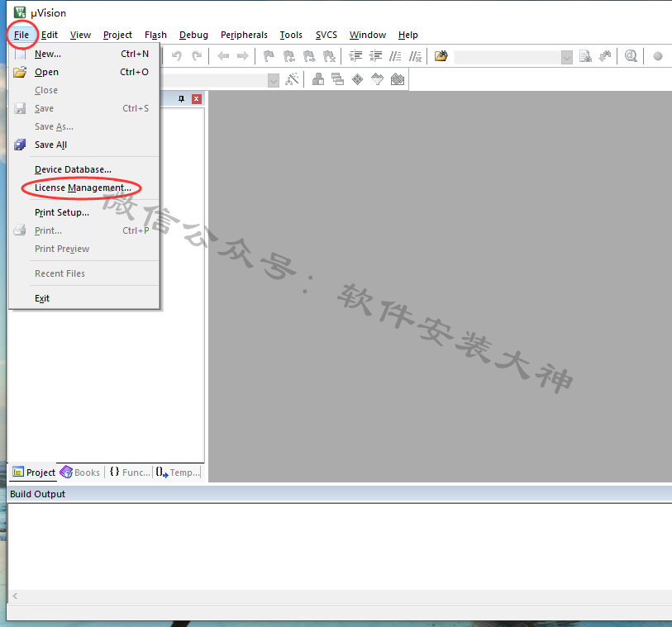Pin the Project panel with pushpin icon
This screenshot has width=672, height=627.
point(181,99)
